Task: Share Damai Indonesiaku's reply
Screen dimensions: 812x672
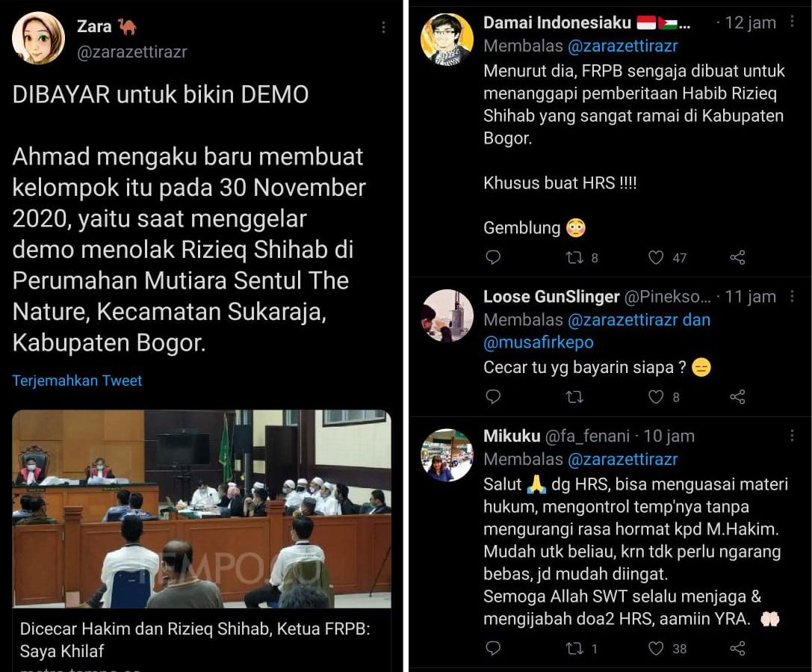Action: 737,257
